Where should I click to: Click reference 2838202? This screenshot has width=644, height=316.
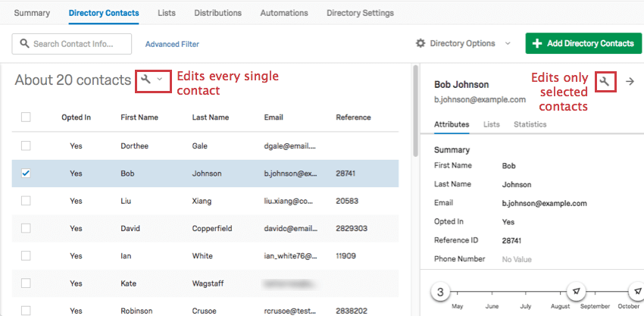point(352,311)
